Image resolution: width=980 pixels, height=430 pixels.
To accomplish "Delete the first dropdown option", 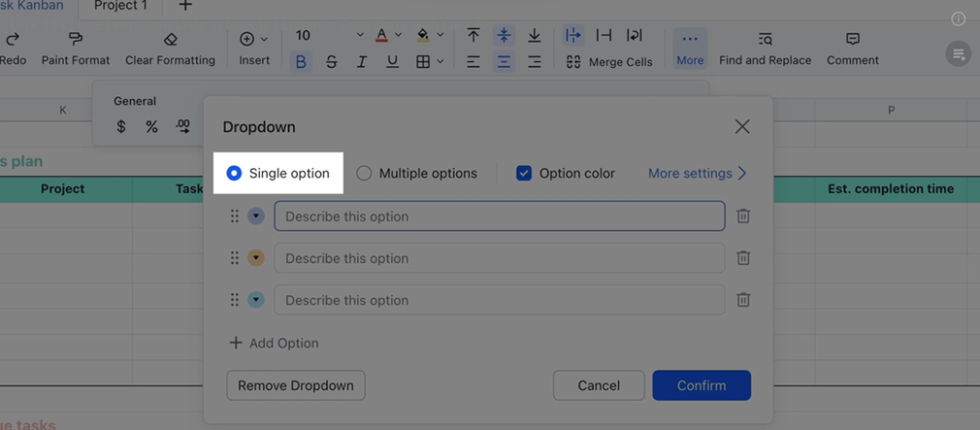I will [x=743, y=216].
